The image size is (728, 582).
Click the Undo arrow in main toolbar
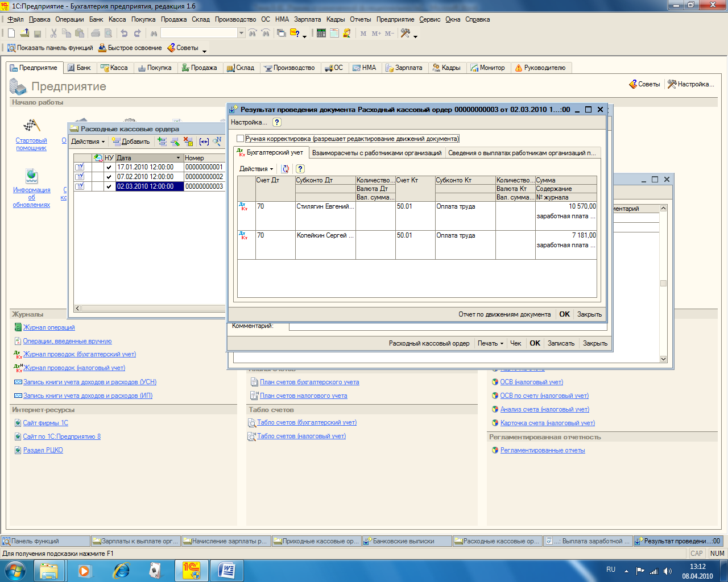point(125,34)
